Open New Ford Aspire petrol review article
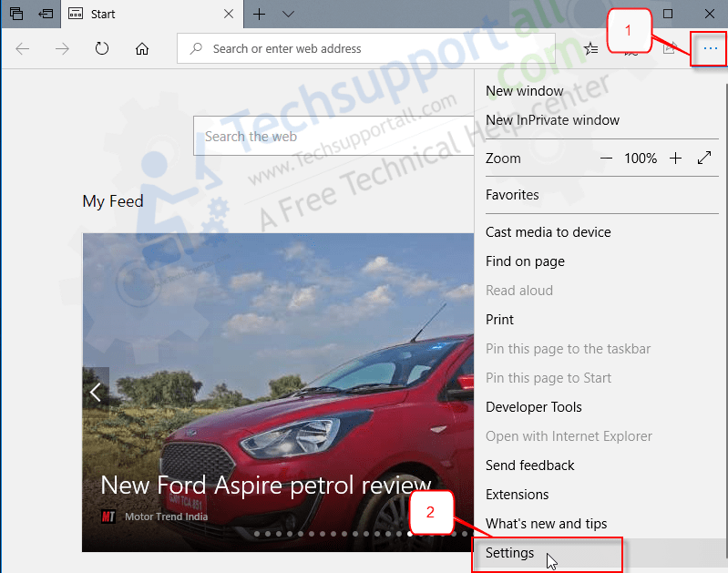Screen dimensions: 728x573 pos(265,486)
